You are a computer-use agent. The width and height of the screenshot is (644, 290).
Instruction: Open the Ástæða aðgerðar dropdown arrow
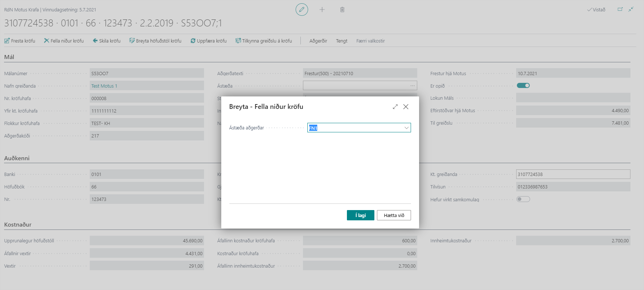tap(406, 128)
